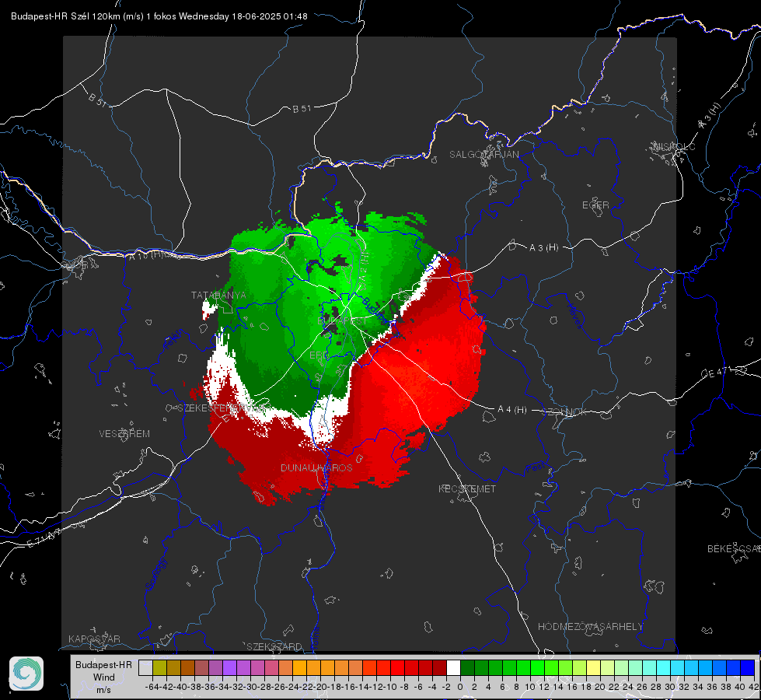Screen dimensions: 761x700
Task: Click the MISKOLC city label
Action: [x=674, y=146]
